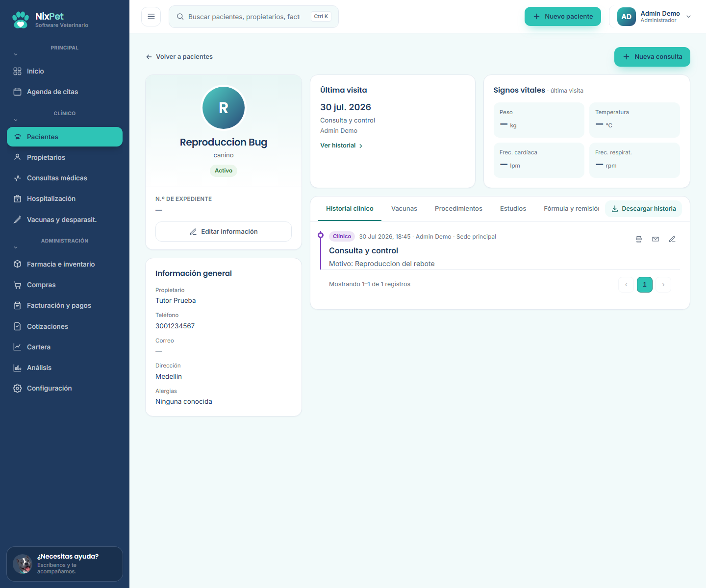Click the print icon on the Consulta y control record
This screenshot has height=588, width=706.
[x=639, y=239]
